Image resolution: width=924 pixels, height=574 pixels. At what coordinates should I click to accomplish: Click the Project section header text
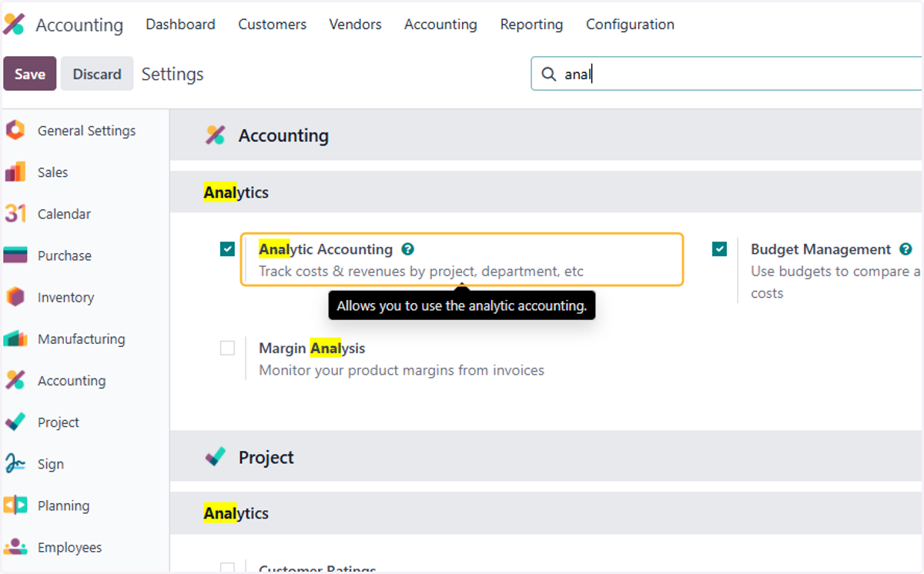(x=266, y=457)
